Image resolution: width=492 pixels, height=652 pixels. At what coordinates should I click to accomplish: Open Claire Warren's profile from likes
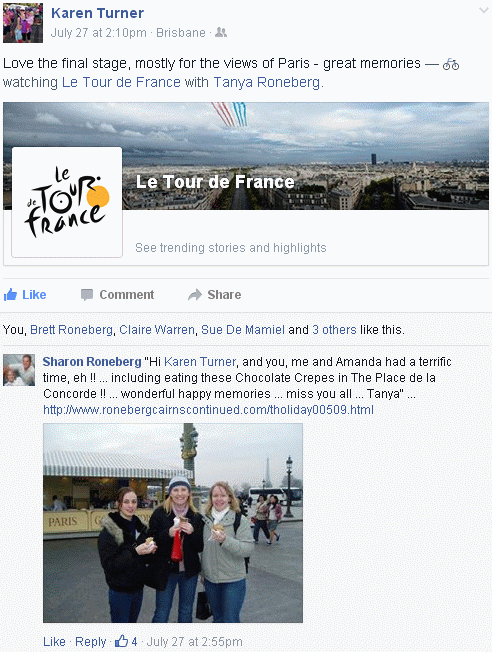[157, 330]
